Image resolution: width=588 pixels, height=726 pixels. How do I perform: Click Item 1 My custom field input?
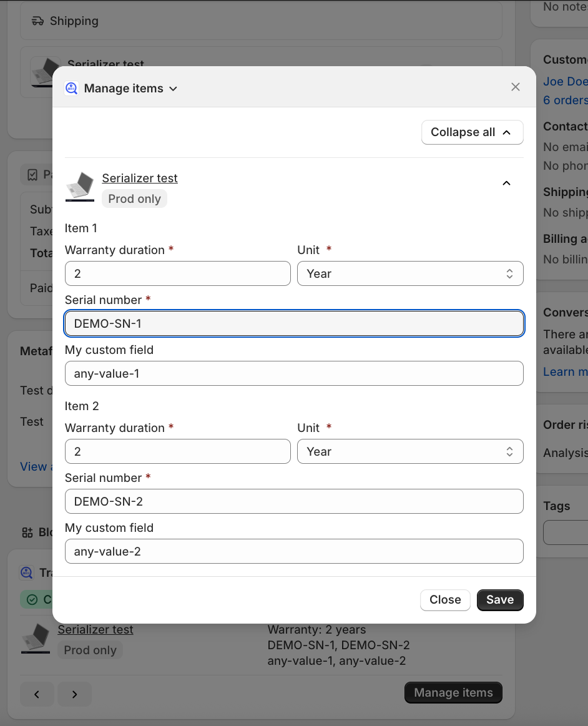[293, 373]
